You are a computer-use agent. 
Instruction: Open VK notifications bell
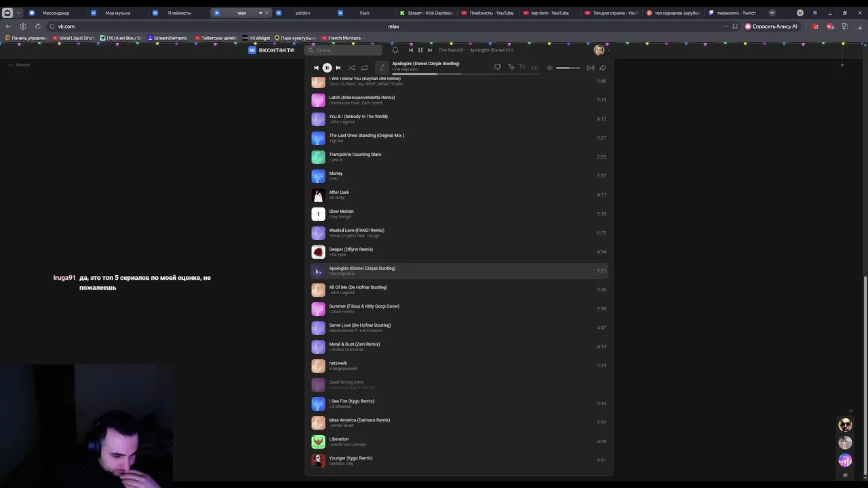[x=395, y=50]
